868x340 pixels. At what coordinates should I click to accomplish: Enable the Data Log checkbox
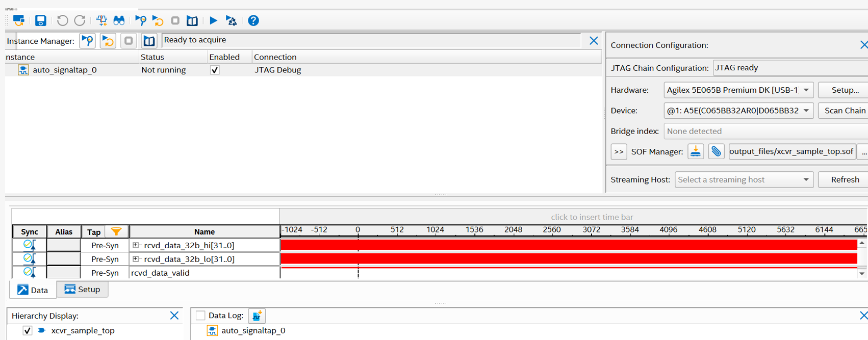point(200,316)
